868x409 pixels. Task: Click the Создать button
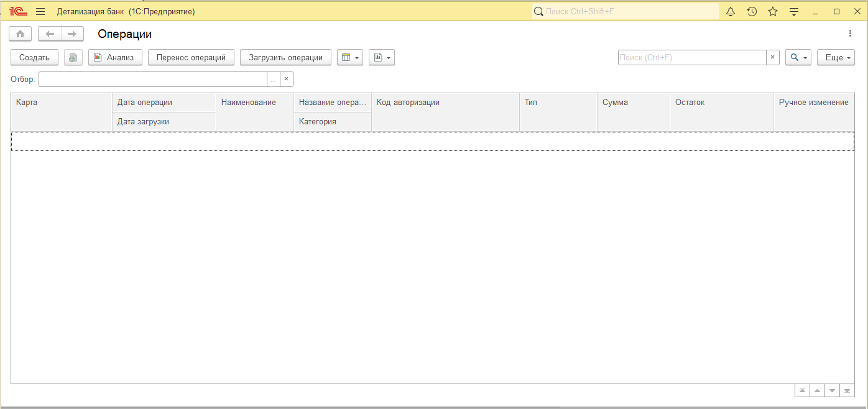[34, 57]
